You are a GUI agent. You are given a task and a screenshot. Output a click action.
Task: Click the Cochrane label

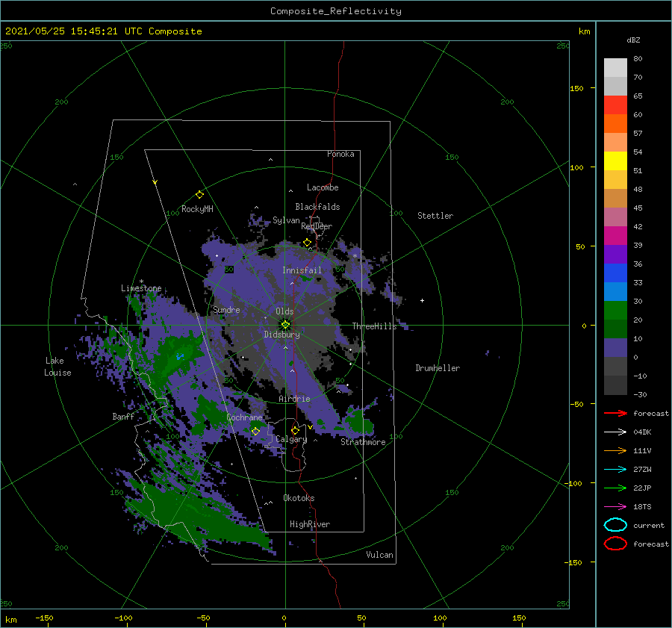click(x=244, y=417)
